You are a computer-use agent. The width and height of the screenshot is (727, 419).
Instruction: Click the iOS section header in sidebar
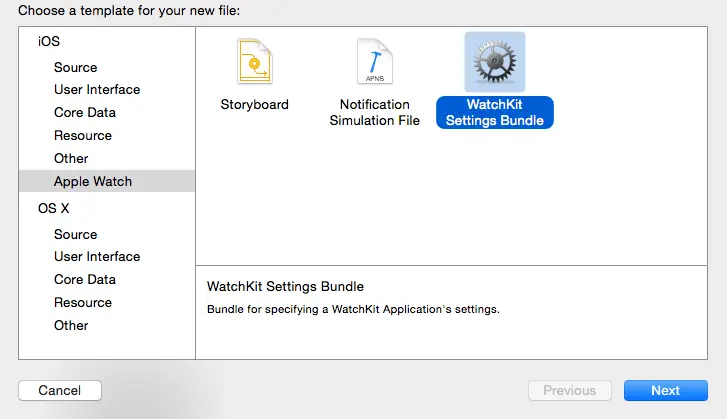[48, 41]
